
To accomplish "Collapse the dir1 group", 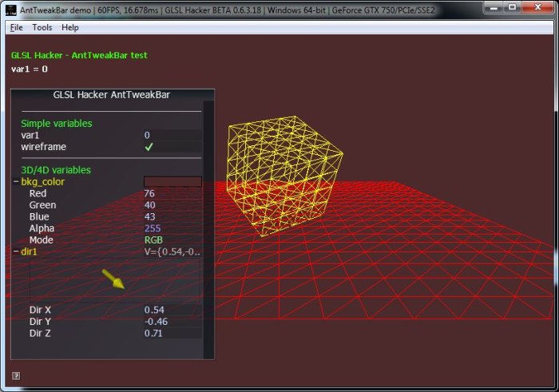I will pyautogui.click(x=16, y=251).
